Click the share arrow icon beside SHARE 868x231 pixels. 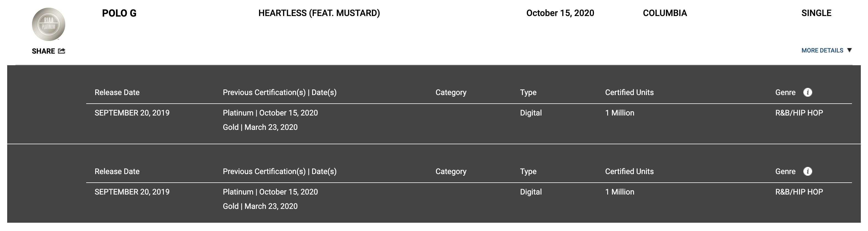(x=62, y=51)
